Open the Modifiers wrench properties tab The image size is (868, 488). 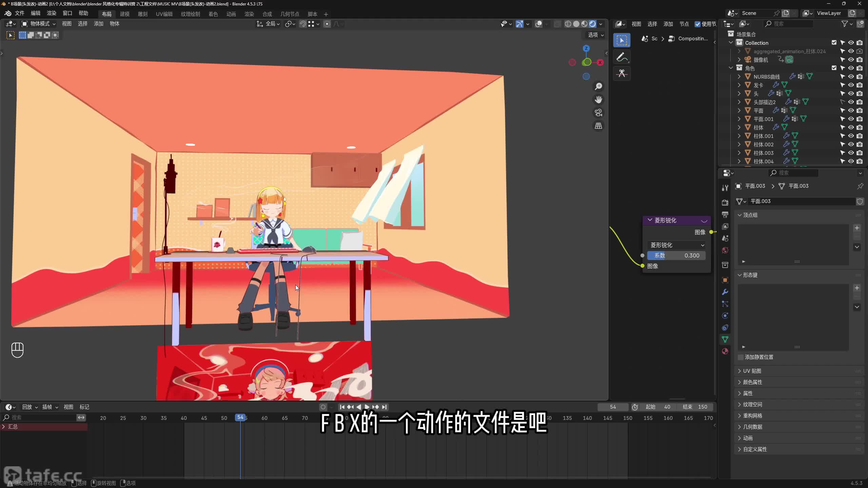point(725,292)
